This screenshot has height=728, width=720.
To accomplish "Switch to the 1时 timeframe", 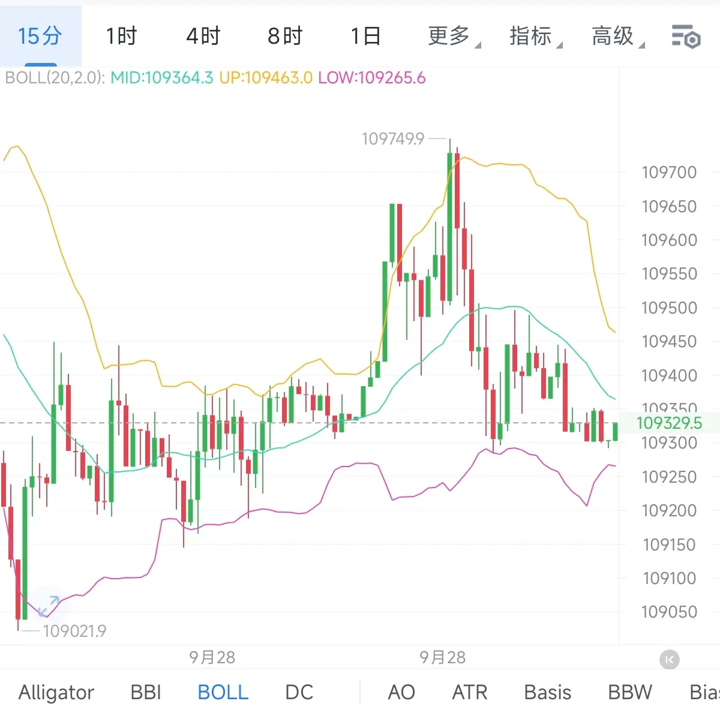I will pyautogui.click(x=122, y=36).
